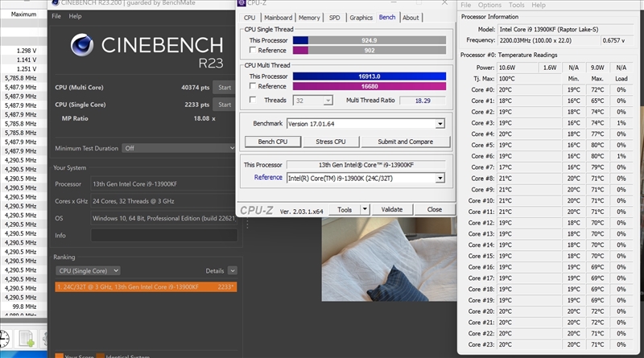Screen dimensions: 644x358
Task: Toggle the Threads checkbox in CPU-Z
Action: click(253, 100)
